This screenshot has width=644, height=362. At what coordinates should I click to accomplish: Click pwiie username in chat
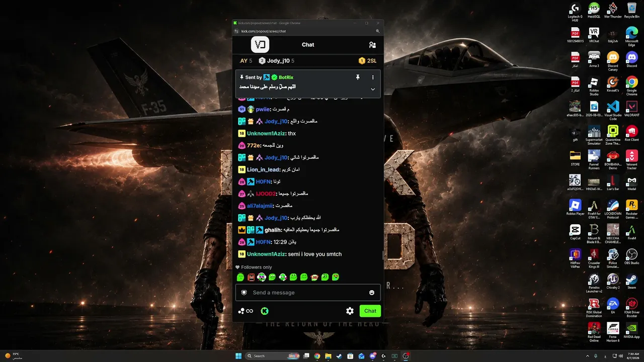[263, 109]
